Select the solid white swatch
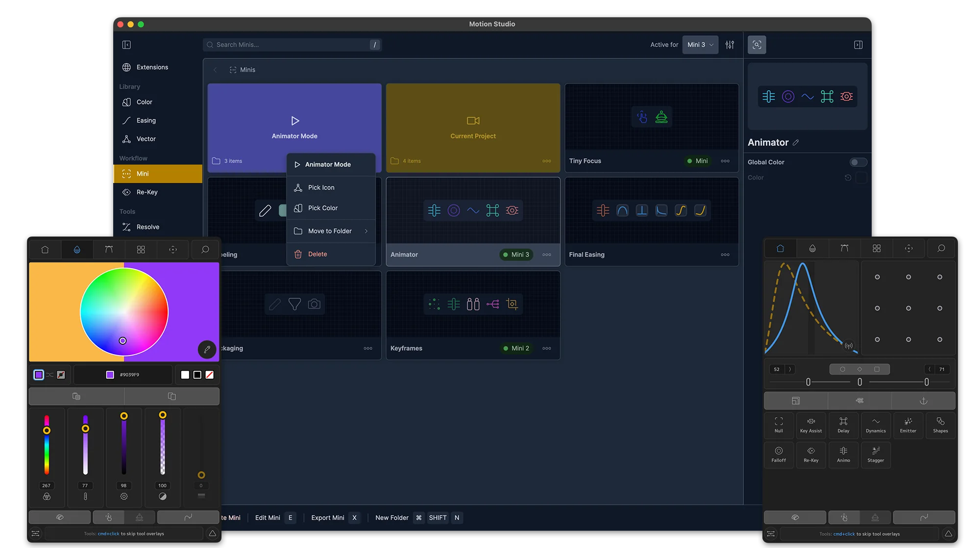The width and height of the screenshot is (980, 548). click(185, 375)
